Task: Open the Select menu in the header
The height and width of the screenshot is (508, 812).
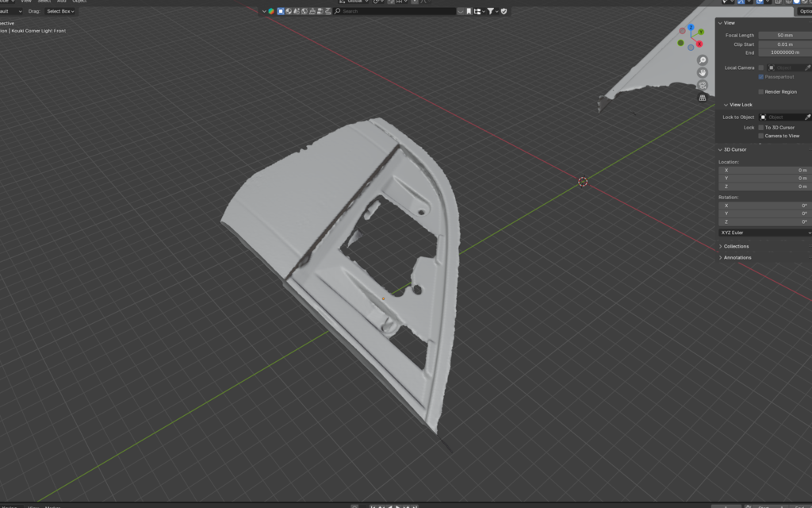Action: [x=44, y=2]
